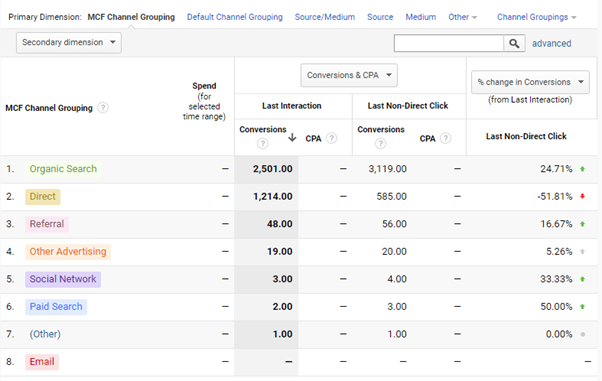This screenshot has width=602, height=381.
Task: Click grey up arrow in Other Advertising row
Action: coord(582,252)
